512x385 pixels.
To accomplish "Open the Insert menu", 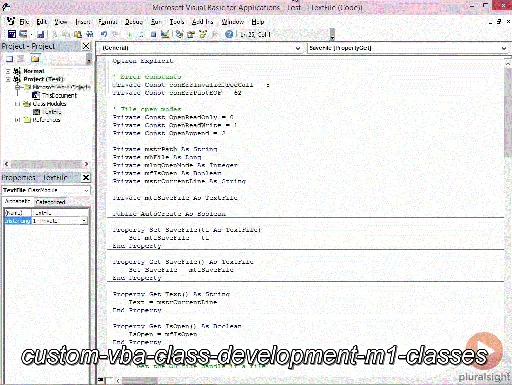I will coord(83,22).
